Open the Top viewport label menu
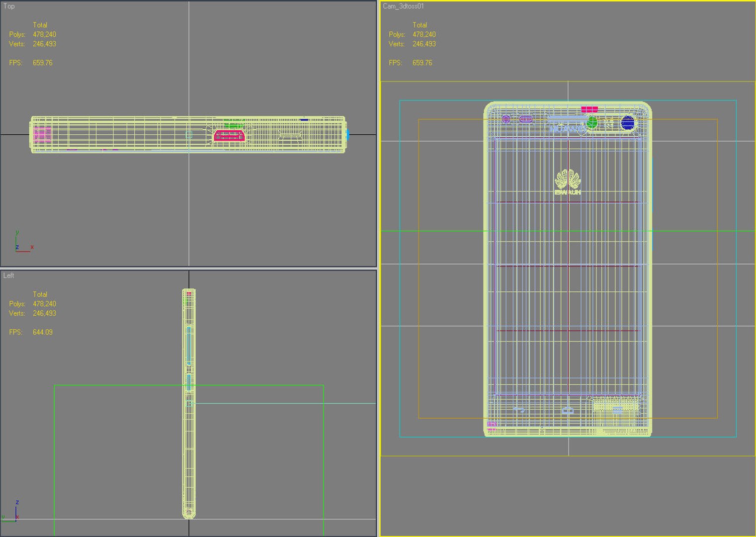The image size is (756, 537). pyautogui.click(x=9, y=6)
